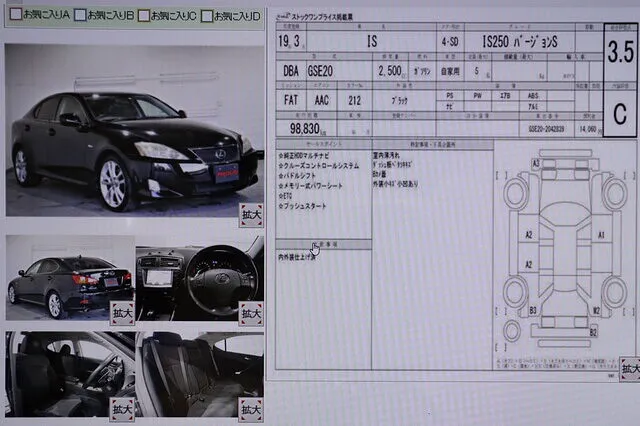Select the air conditioner 'AAC' cell
Viewport: 640px width, 426px height.
[x=322, y=100]
